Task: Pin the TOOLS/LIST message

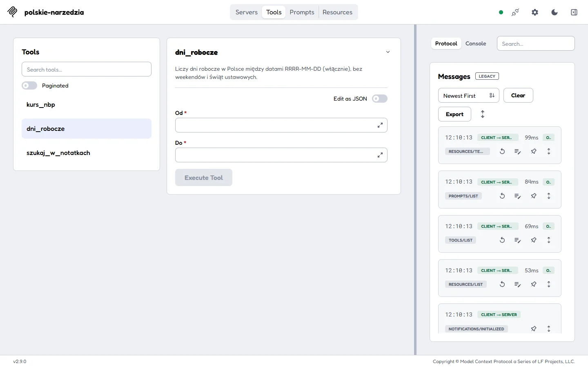Action: [534, 240]
